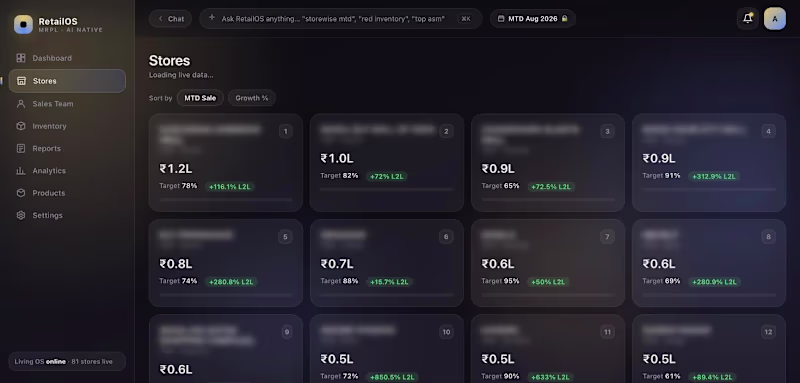Click the +850.5% L2L badge
Screen dimensions: 800x383
coord(392,377)
